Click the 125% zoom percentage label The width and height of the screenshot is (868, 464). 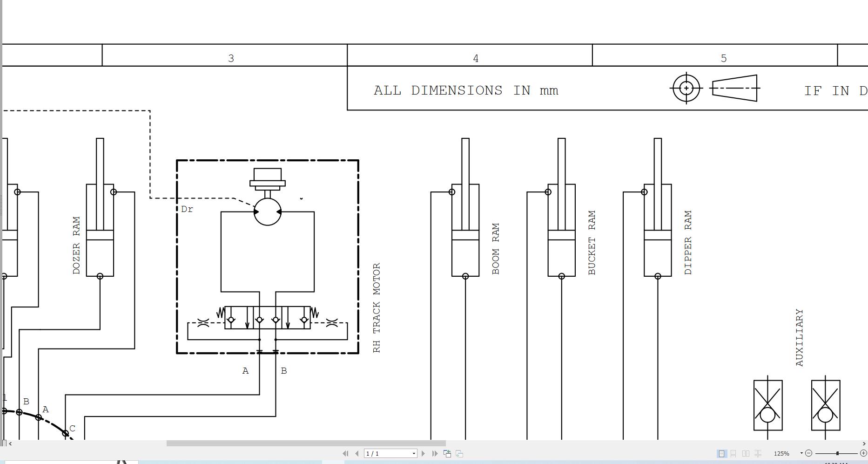[x=781, y=453]
